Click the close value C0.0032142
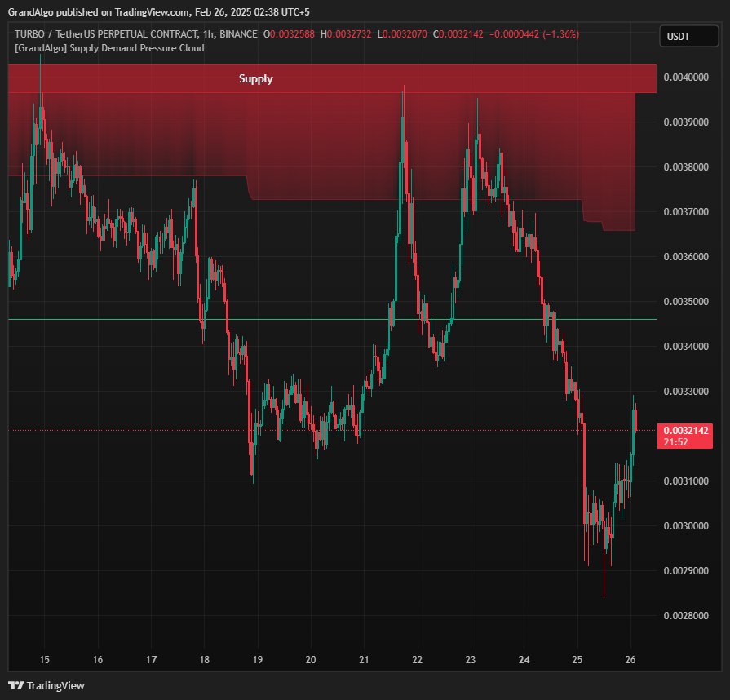 point(458,34)
